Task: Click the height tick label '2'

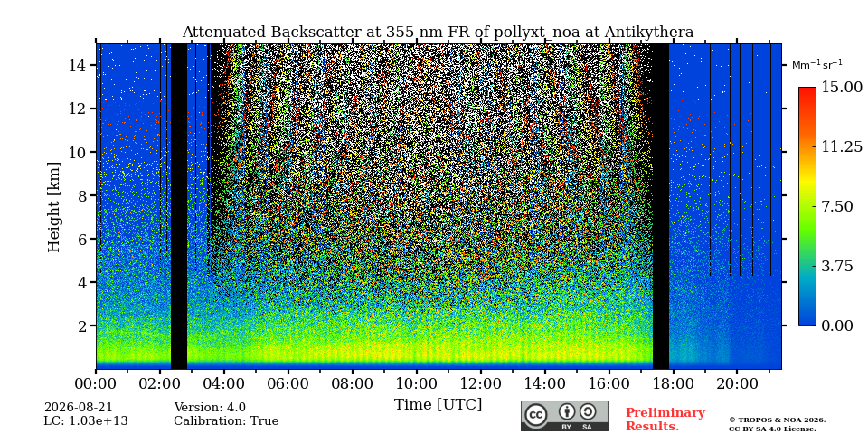Action: [84, 325]
